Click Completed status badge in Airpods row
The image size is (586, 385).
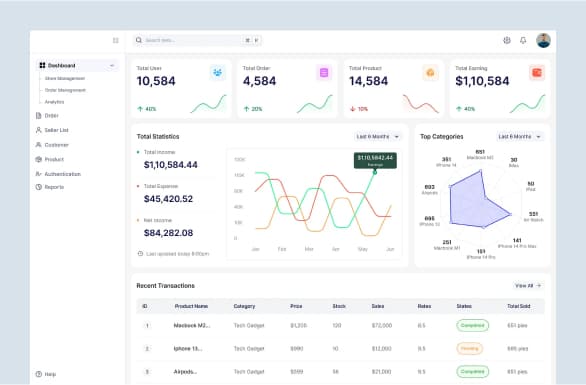(472, 372)
